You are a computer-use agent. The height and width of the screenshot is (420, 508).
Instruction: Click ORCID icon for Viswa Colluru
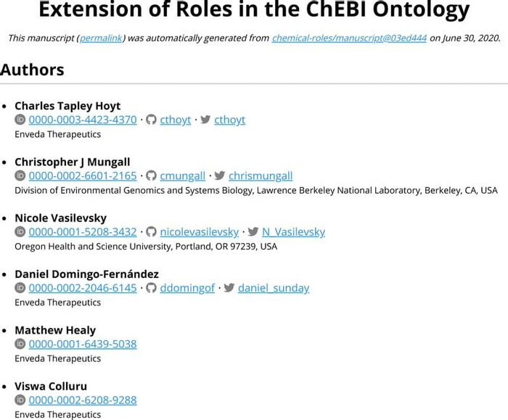coord(20,400)
